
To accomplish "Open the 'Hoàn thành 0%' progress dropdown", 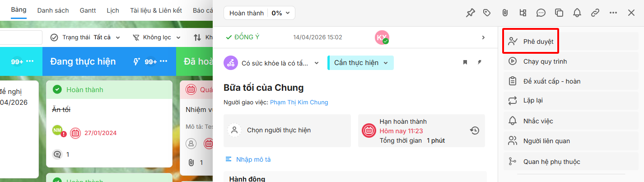I will [259, 13].
